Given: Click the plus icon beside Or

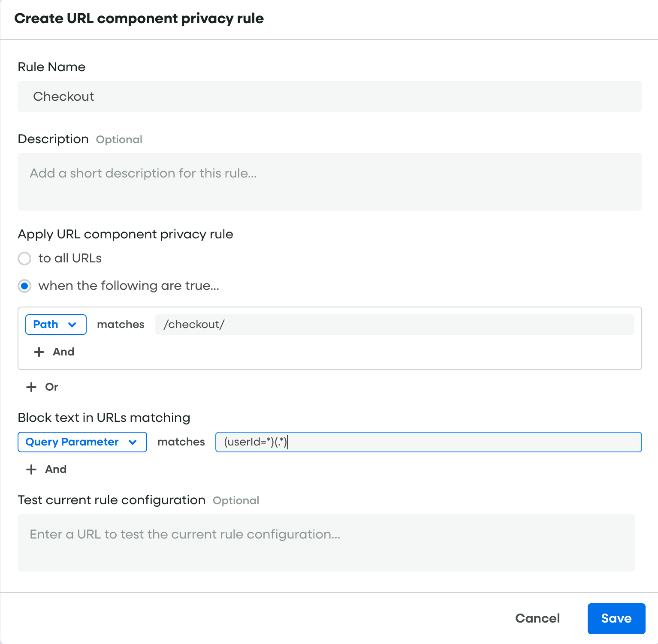Looking at the screenshot, I should (x=31, y=387).
